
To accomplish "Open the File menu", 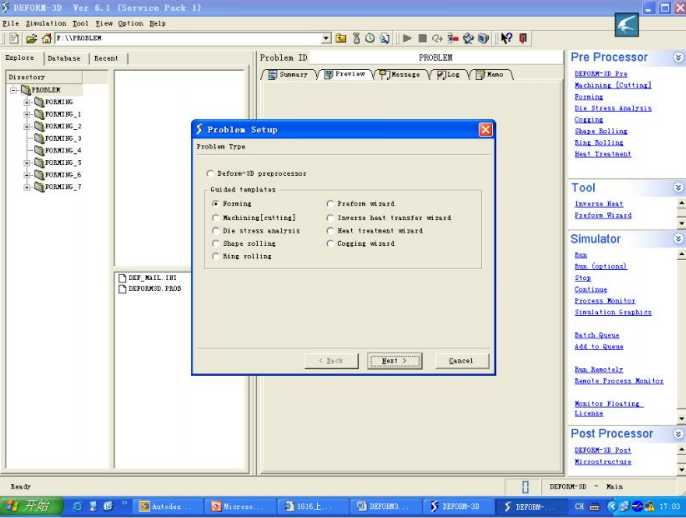I will (x=10, y=24).
